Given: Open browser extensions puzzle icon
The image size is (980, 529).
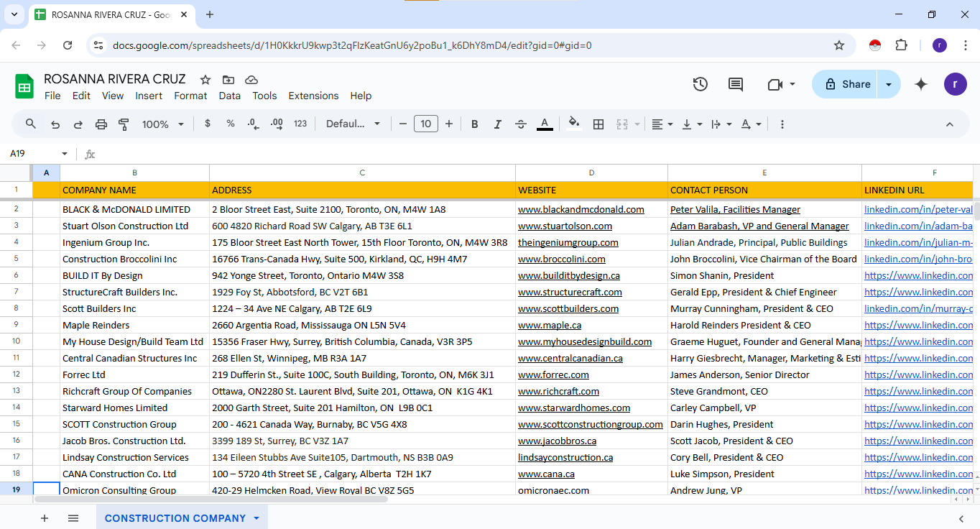Looking at the screenshot, I should pos(901,45).
